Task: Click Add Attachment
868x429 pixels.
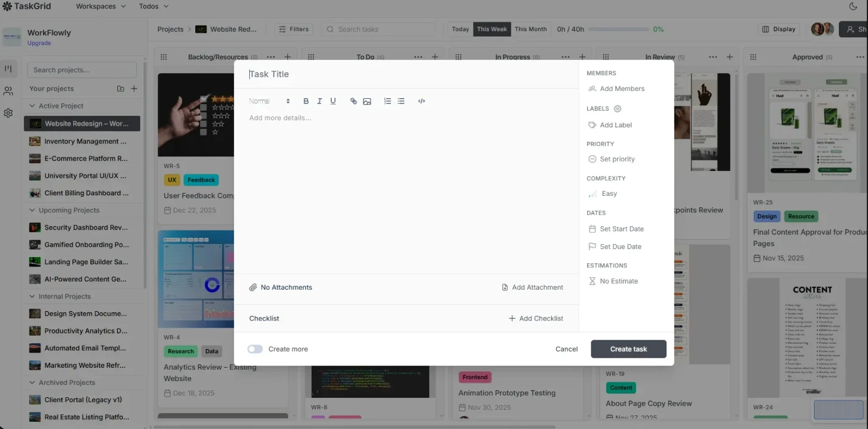Action: 532,287
